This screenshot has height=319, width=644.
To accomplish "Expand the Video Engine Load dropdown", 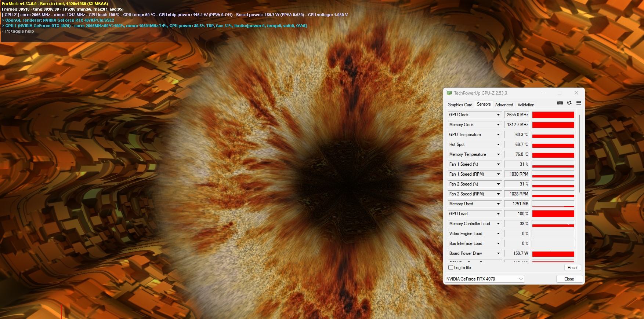I will 498,234.
